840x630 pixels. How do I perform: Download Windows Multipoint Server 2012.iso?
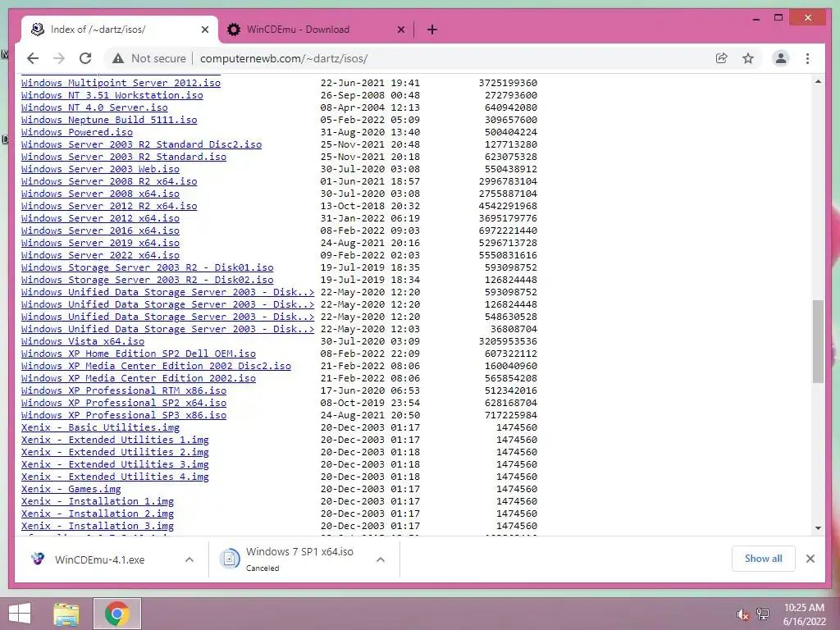[x=121, y=83]
